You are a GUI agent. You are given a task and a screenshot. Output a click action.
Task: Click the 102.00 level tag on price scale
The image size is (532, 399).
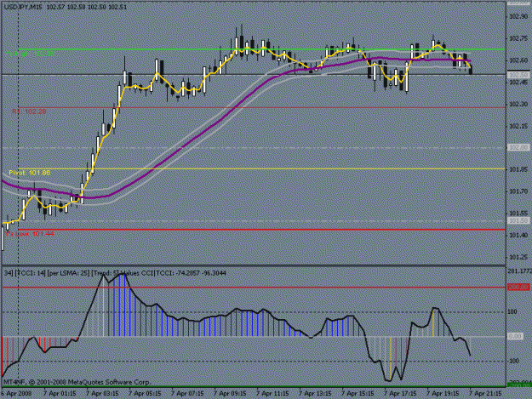(518, 147)
